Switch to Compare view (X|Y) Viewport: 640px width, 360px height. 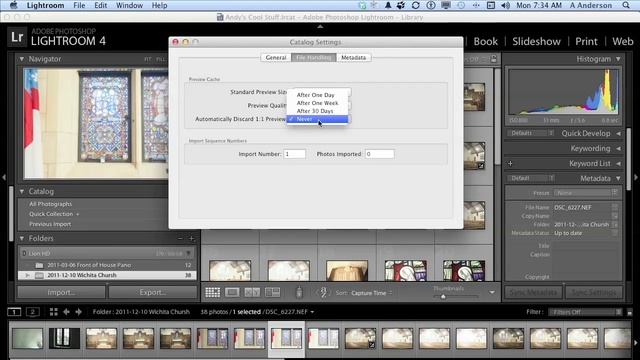252,292
